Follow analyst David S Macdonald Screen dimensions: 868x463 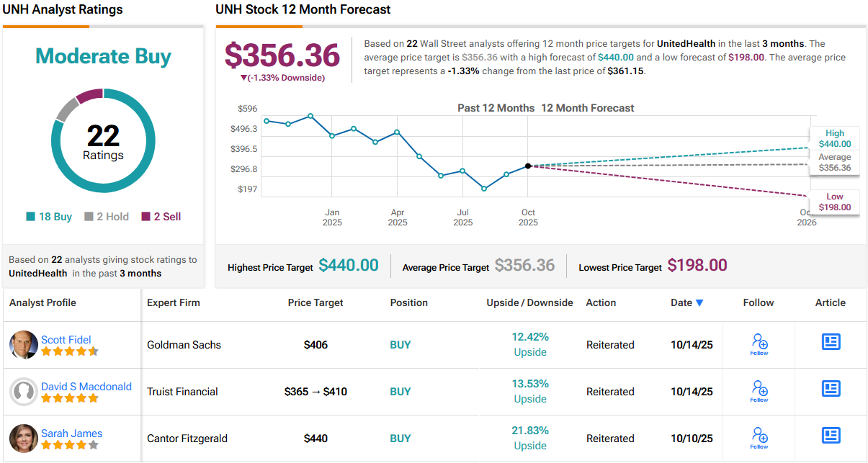[759, 390]
